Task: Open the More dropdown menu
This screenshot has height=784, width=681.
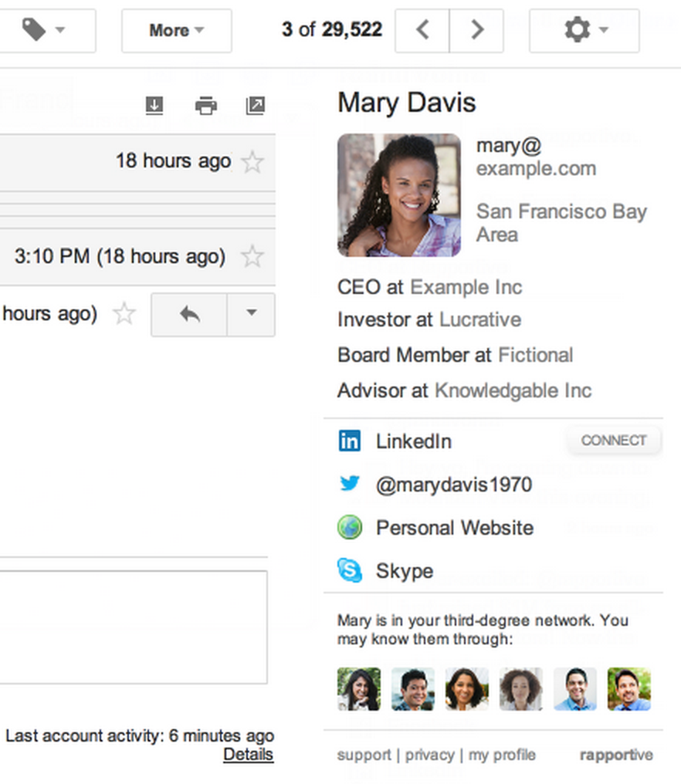Action: pos(176,31)
